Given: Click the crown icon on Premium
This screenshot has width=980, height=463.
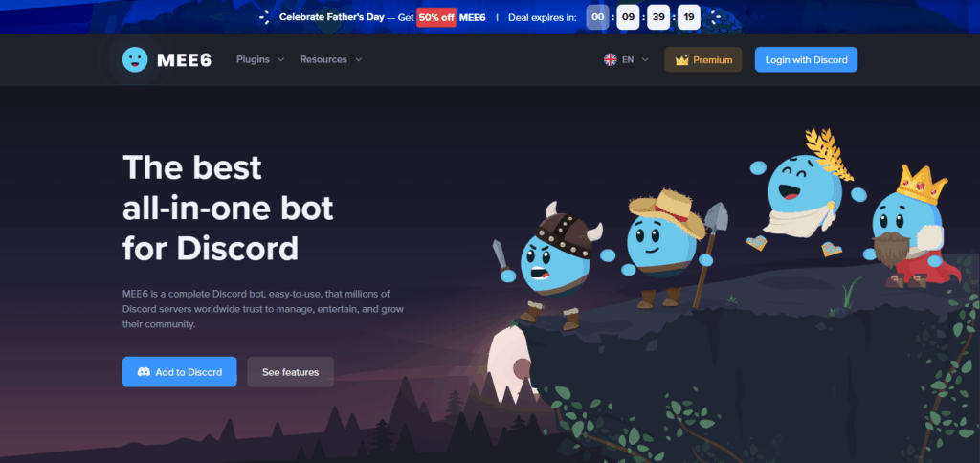Looking at the screenshot, I should pyautogui.click(x=681, y=60).
